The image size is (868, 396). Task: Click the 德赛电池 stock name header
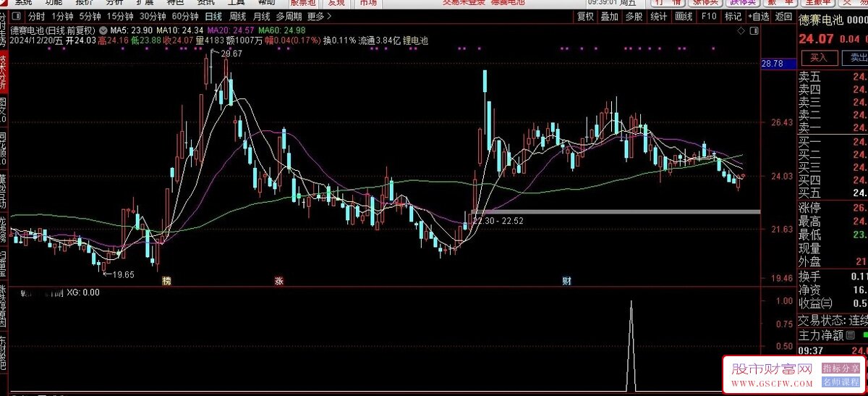pos(821,20)
